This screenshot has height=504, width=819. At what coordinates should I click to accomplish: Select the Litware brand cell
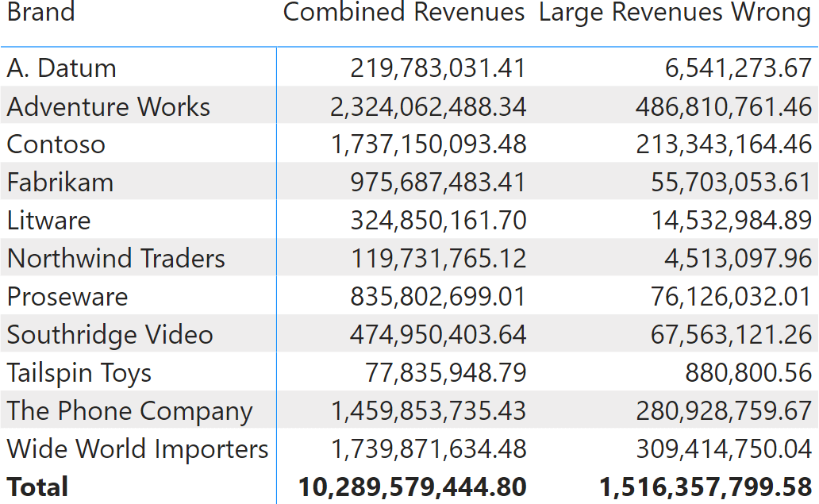(48, 221)
